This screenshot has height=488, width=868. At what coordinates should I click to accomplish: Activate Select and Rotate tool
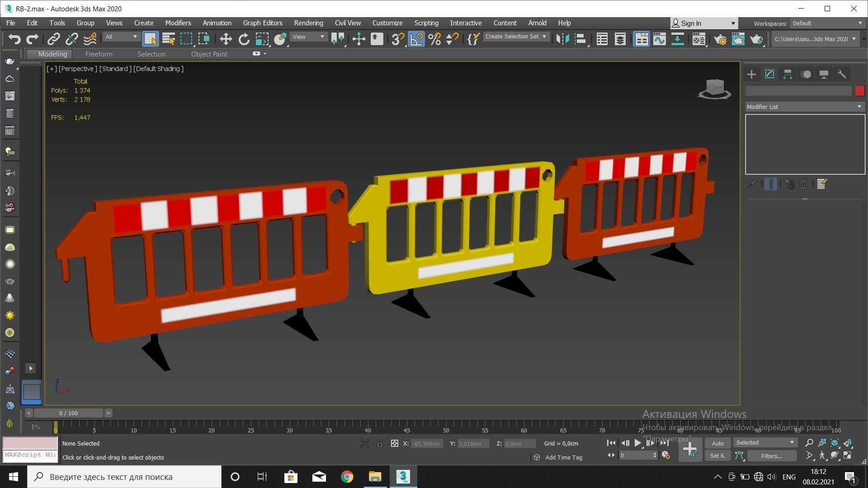click(x=244, y=39)
